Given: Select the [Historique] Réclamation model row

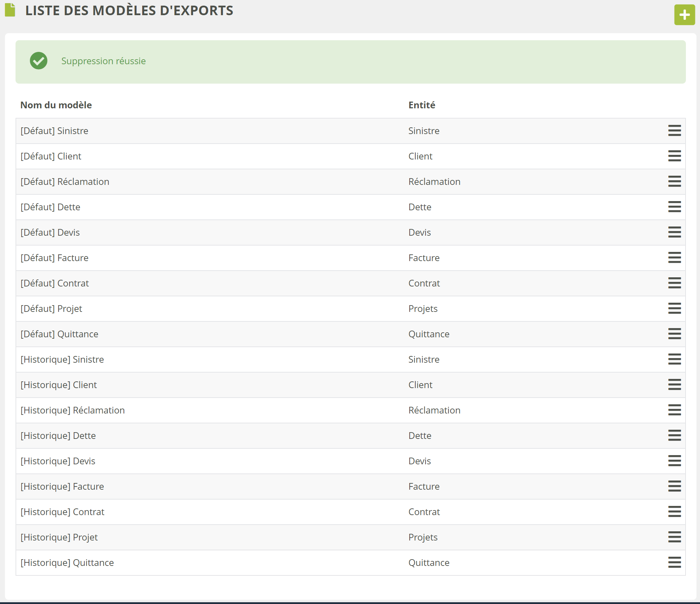Looking at the screenshot, I should click(x=73, y=410).
